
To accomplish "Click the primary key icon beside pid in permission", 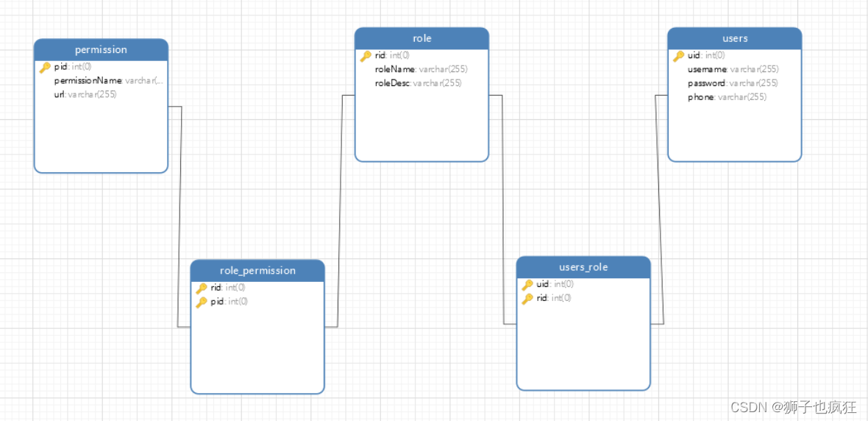I will [x=45, y=68].
